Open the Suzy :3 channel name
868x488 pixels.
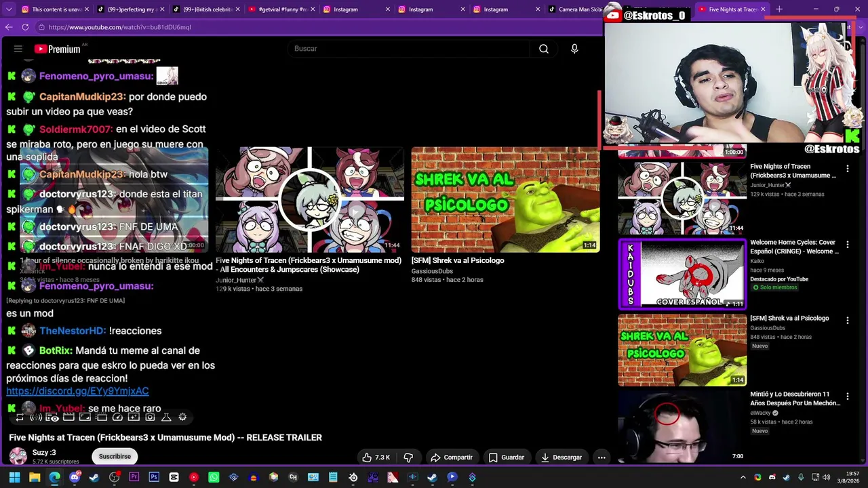44,453
